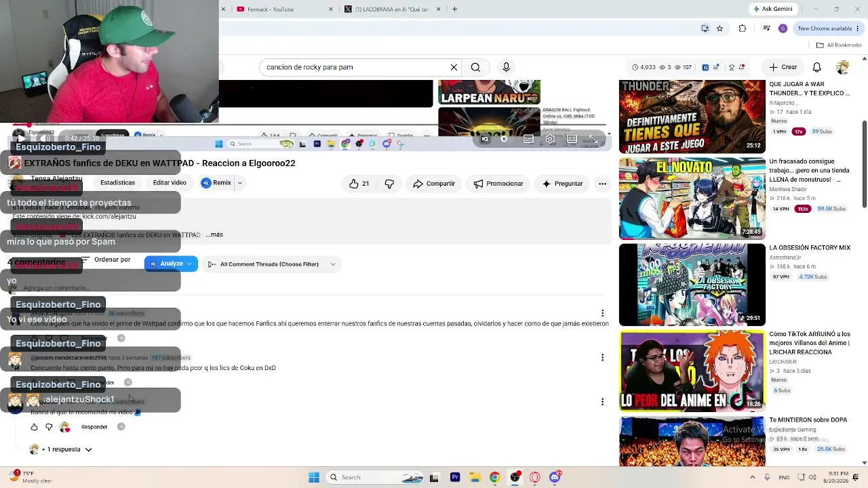Open Opera browser from the taskbar
Screen dimensions: 868x488
pyautogui.click(x=535, y=477)
